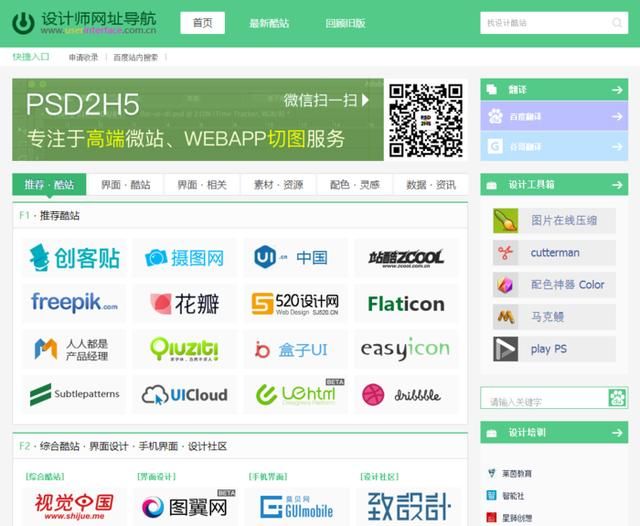Open the Flaticon logo tile

(407, 303)
